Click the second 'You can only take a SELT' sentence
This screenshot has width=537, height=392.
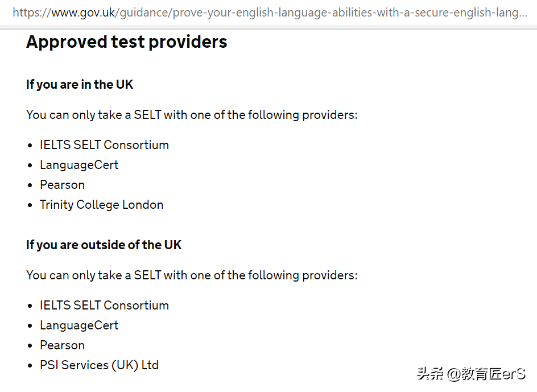tap(192, 275)
